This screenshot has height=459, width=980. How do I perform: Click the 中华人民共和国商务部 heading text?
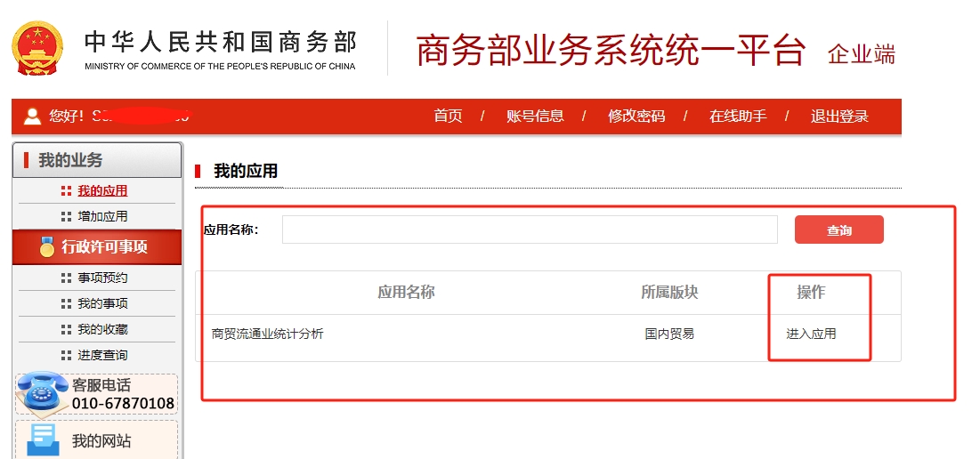coord(221,42)
